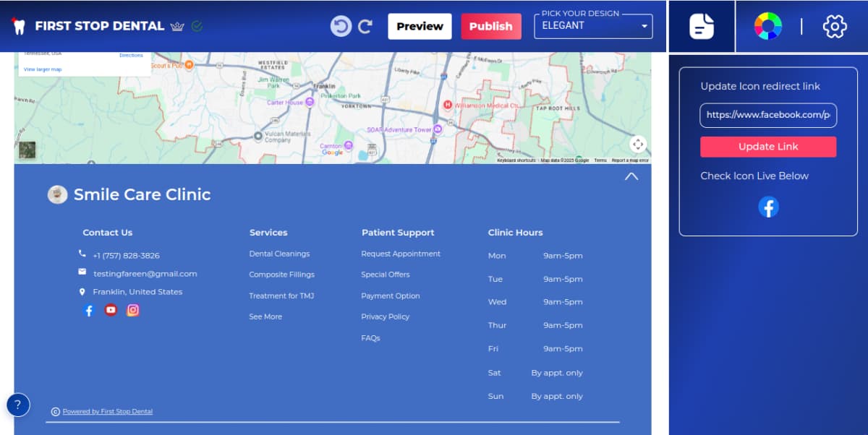Edit the icon redirect link field
This screenshot has height=435, width=868.
(x=767, y=115)
